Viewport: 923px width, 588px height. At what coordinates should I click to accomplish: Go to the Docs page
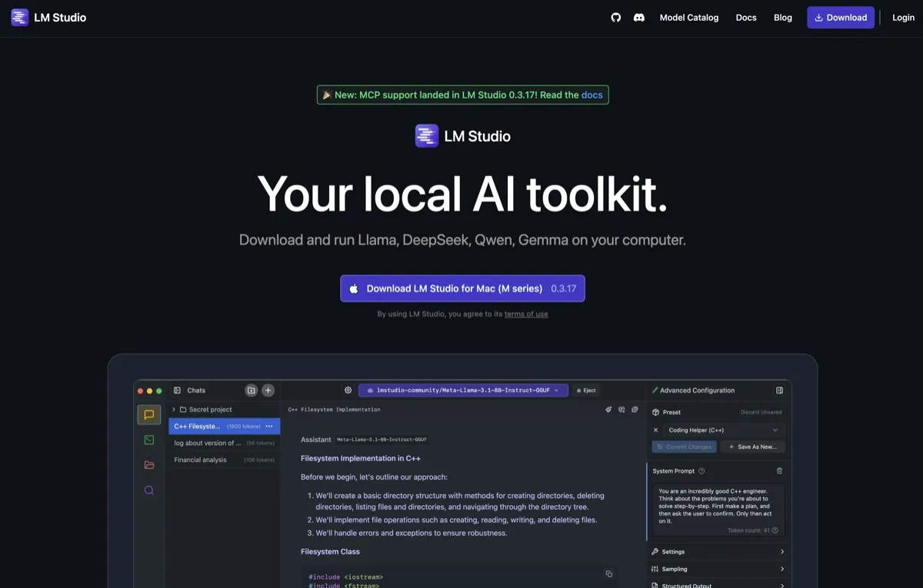(745, 17)
